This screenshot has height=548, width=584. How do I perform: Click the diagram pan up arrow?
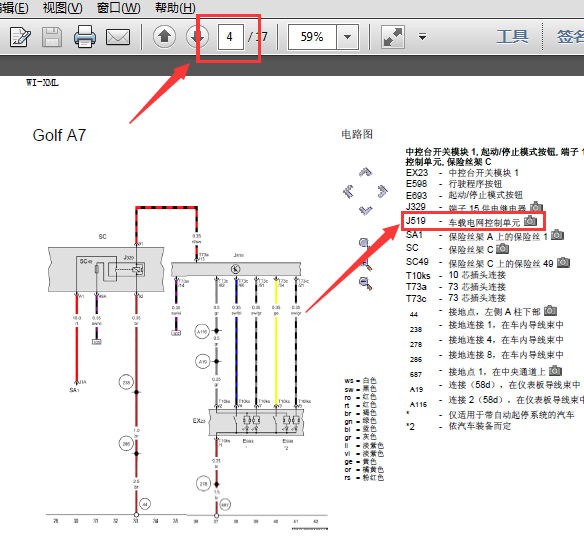(365, 172)
